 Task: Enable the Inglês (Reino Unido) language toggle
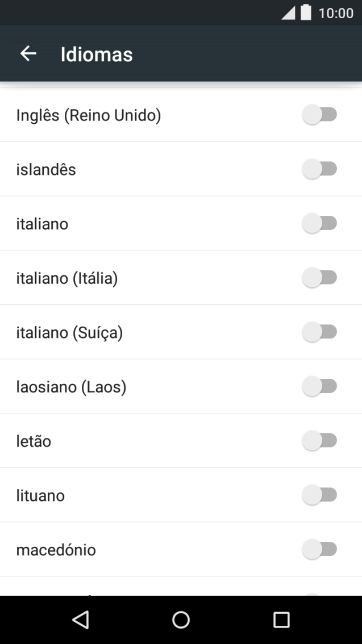coord(320,115)
